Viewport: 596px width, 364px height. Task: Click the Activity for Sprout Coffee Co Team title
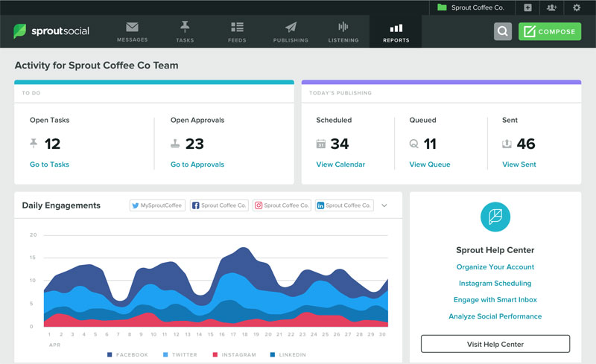pos(97,66)
